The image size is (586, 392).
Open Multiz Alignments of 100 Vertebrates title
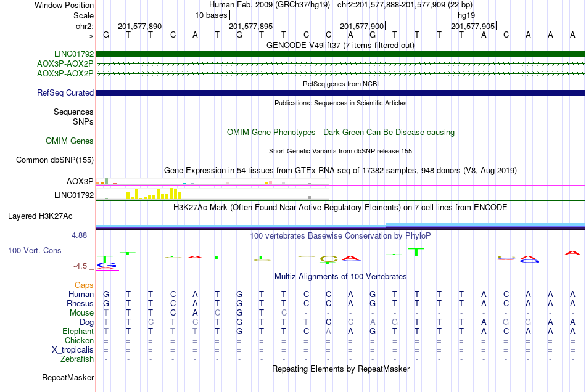click(x=340, y=277)
